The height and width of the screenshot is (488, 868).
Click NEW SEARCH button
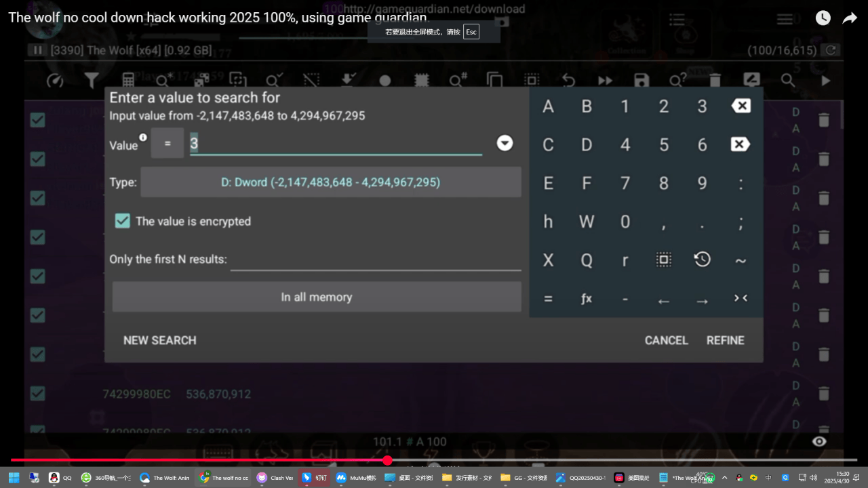point(160,340)
